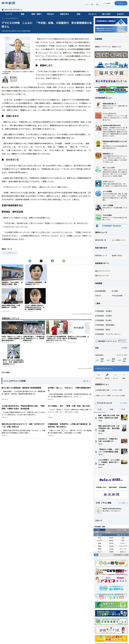The height and width of the screenshot is (644, 129).
Task: Open パスワード変更 link
Action: pos(117,390)
